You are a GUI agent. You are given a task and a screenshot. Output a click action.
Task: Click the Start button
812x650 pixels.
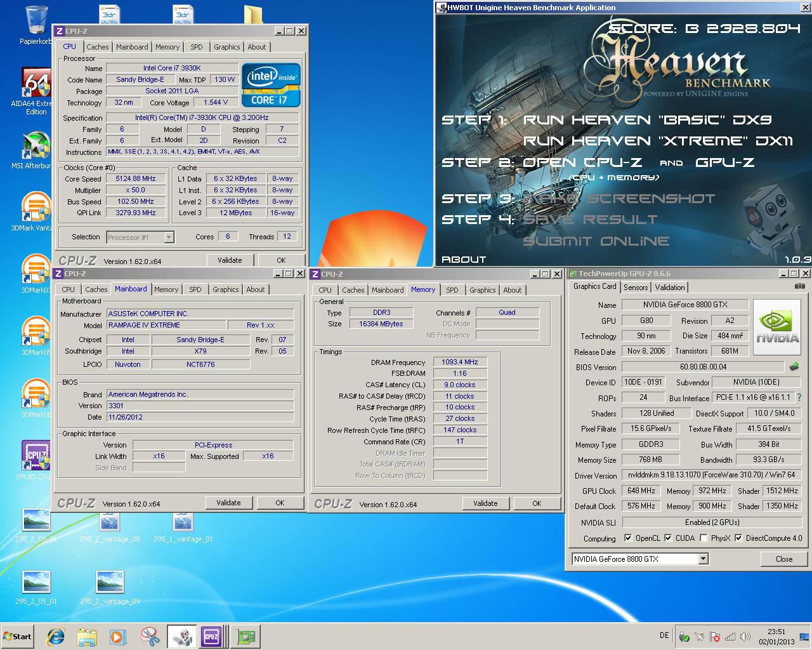[x=17, y=637]
